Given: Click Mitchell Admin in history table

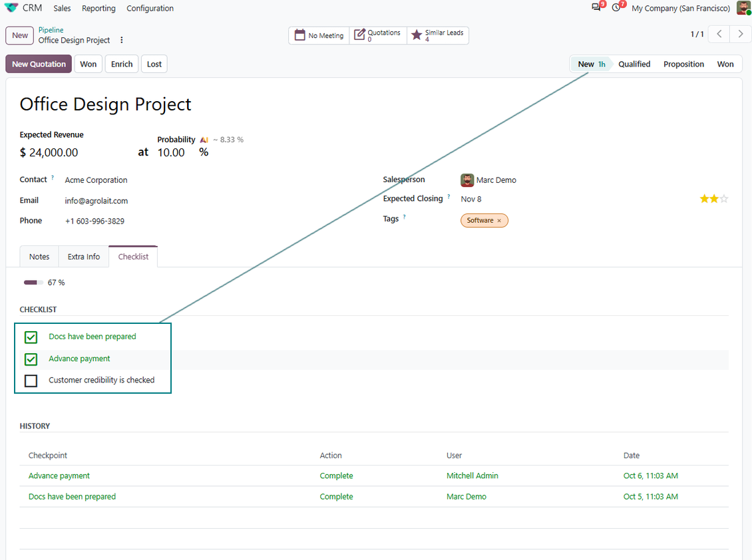Looking at the screenshot, I should [x=472, y=476].
